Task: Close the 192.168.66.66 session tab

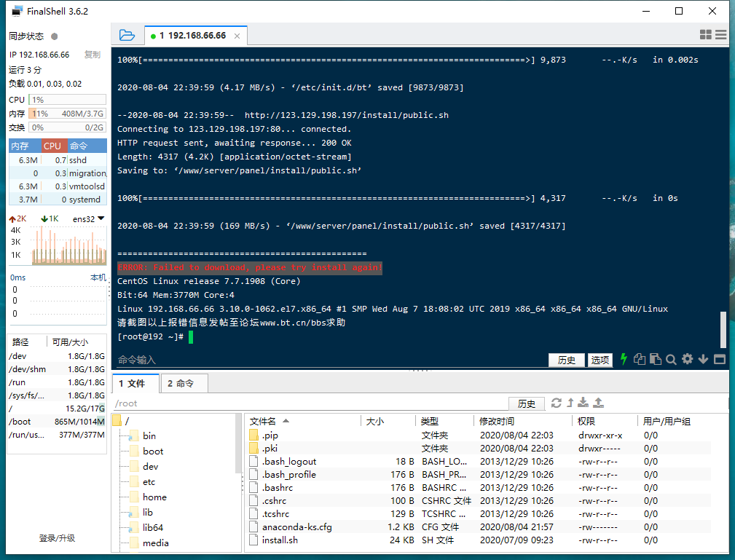Action: (237, 36)
